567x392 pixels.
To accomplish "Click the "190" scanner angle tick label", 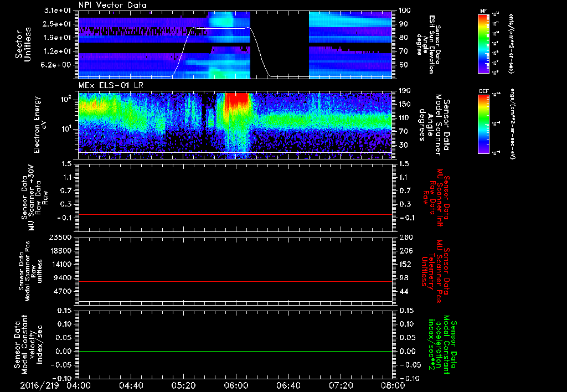I will click(x=405, y=91).
